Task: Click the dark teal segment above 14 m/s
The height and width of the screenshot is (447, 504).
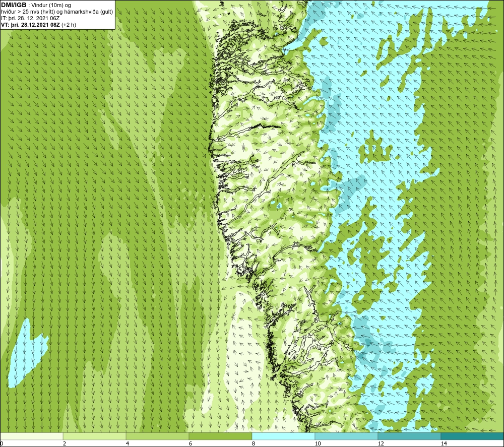Action: tap(473, 436)
